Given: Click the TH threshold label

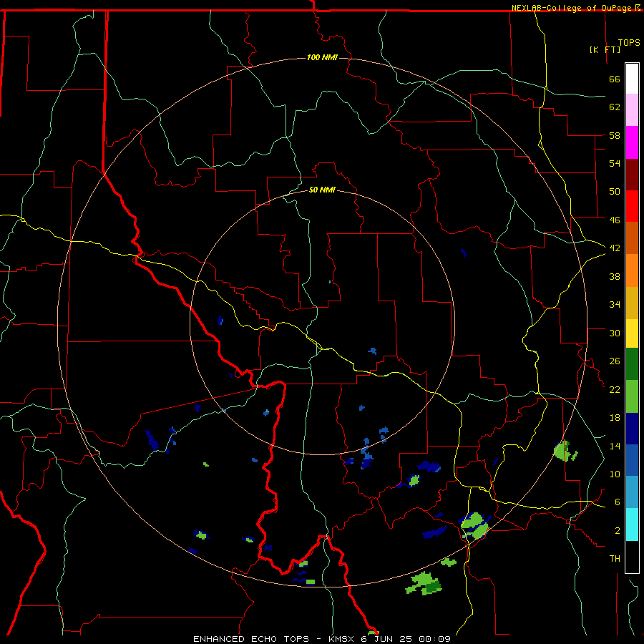Looking at the screenshot, I should pyautogui.click(x=615, y=559).
